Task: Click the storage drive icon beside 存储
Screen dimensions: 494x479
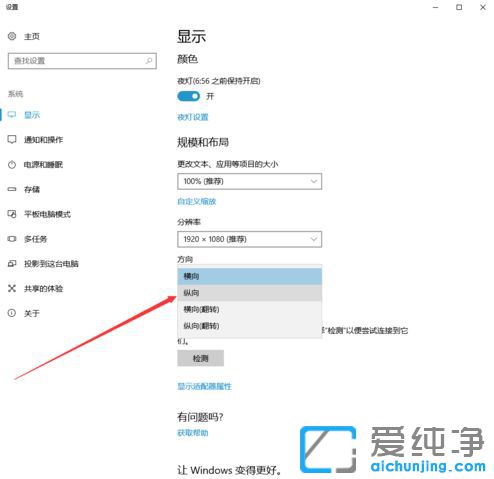Action: [12, 189]
